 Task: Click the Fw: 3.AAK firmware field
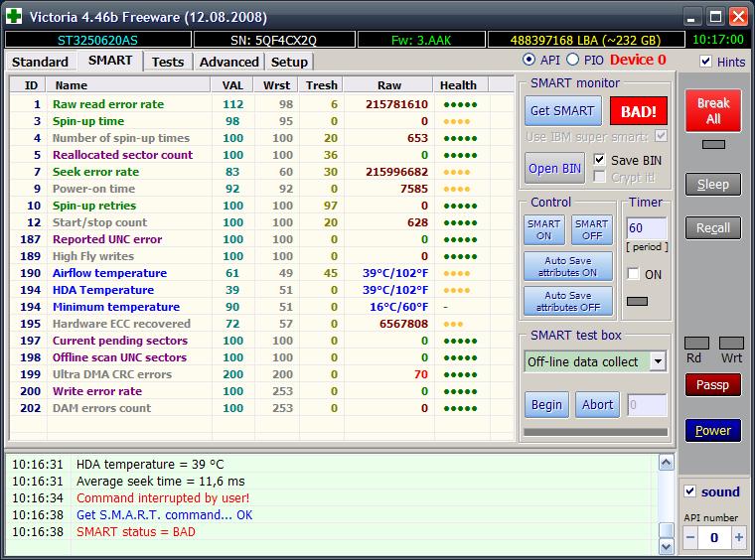(x=421, y=40)
